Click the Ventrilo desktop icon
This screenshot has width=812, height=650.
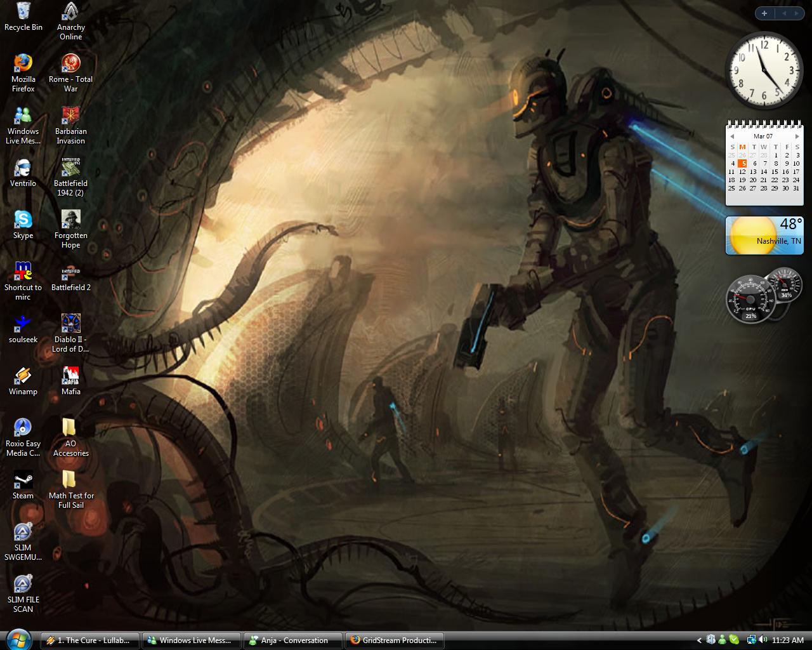point(23,168)
